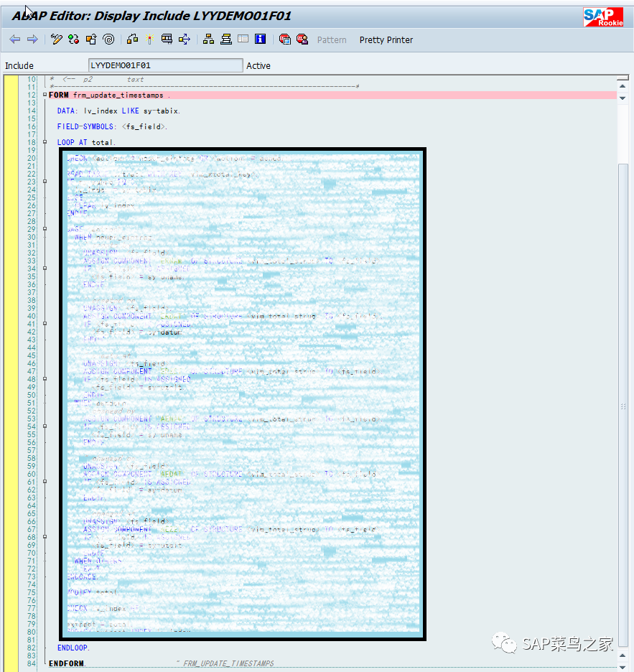Viewport: 634px width, 672px height.
Task: Click the 'ENDLOOP.' statement
Action: [73, 648]
